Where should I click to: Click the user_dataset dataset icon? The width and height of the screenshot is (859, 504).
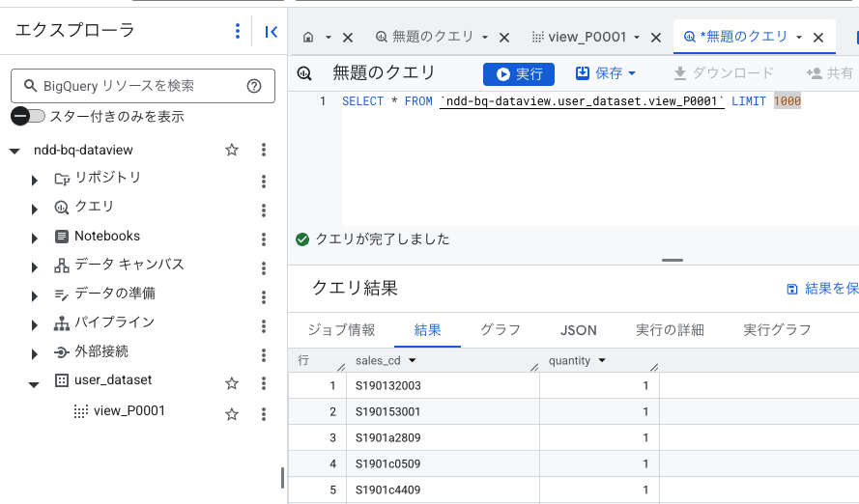(x=62, y=380)
